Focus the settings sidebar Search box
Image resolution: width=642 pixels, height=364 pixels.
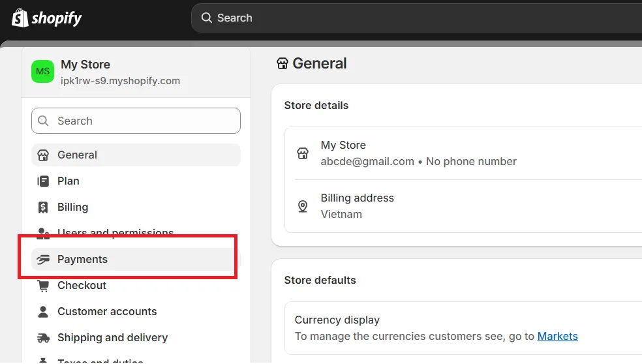pos(136,121)
